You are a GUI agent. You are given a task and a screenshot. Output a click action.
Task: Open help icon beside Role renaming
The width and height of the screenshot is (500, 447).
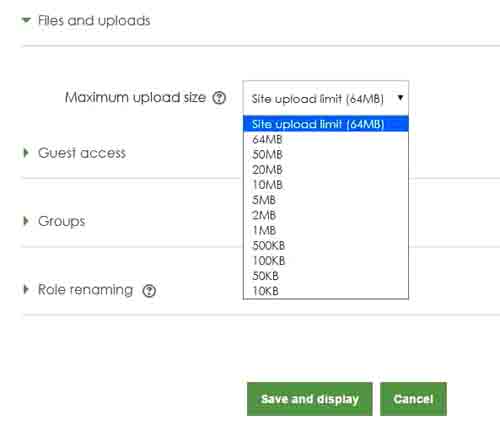click(x=149, y=291)
